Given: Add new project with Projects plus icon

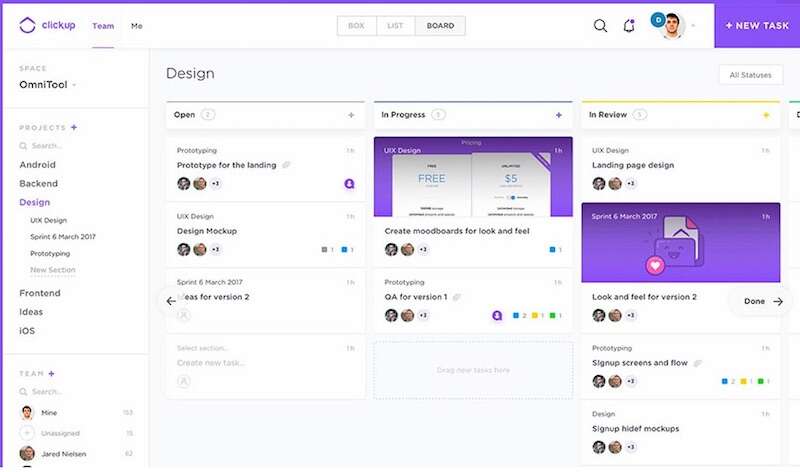Looking at the screenshot, I should tap(74, 128).
